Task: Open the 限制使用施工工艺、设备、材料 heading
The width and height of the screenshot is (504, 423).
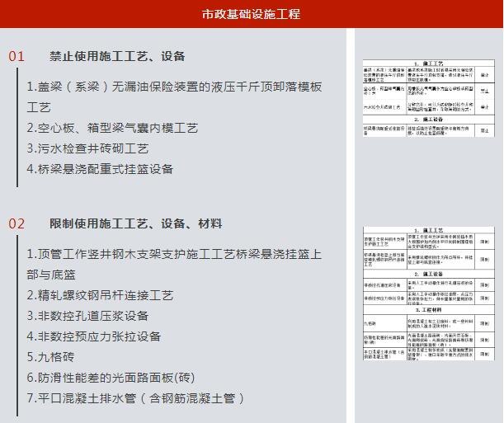Action: 135,223
